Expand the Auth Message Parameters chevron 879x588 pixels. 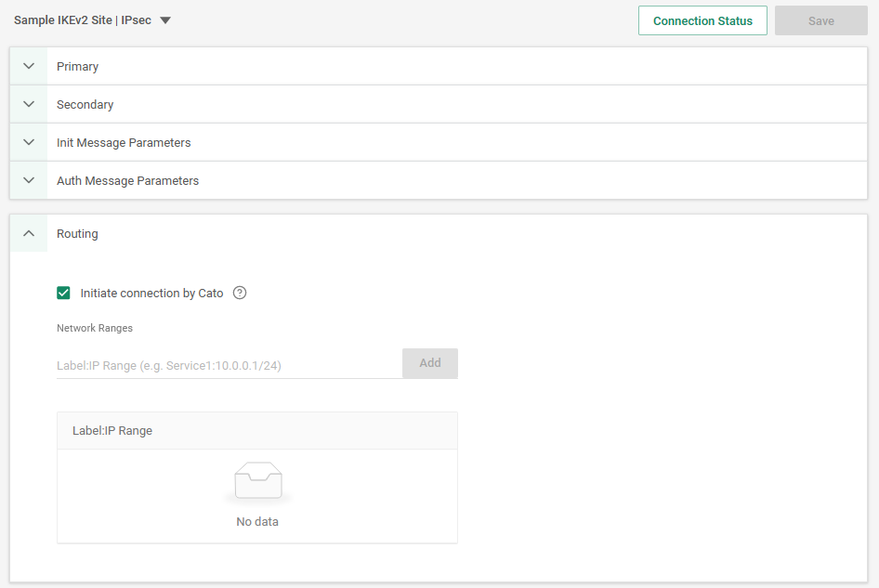point(29,181)
